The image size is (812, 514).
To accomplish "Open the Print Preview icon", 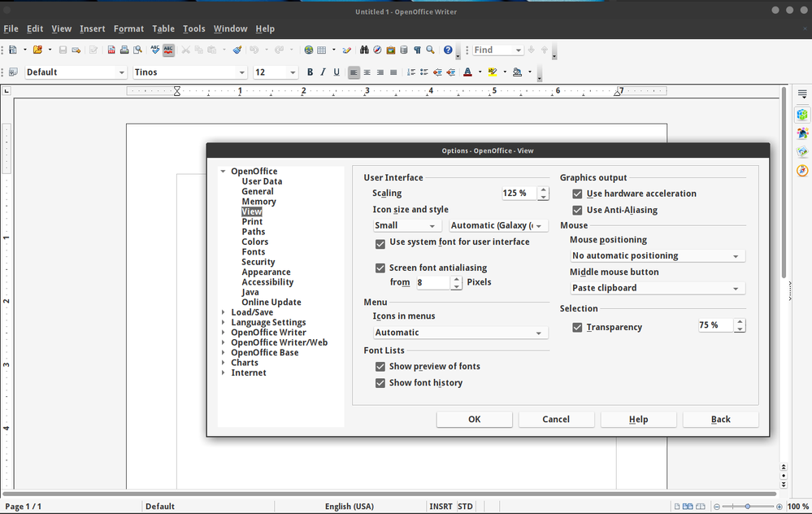I will [139, 50].
